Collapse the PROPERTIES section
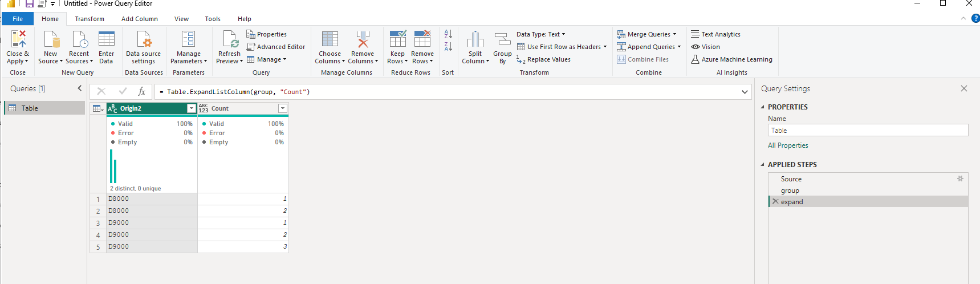This screenshot has width=980, height=284. (763, 107)
